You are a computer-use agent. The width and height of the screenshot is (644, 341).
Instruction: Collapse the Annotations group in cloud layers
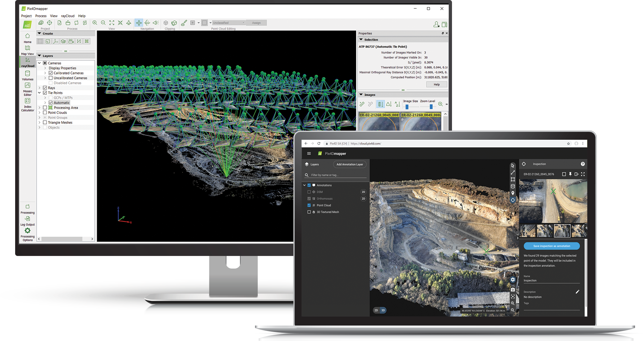304,185
